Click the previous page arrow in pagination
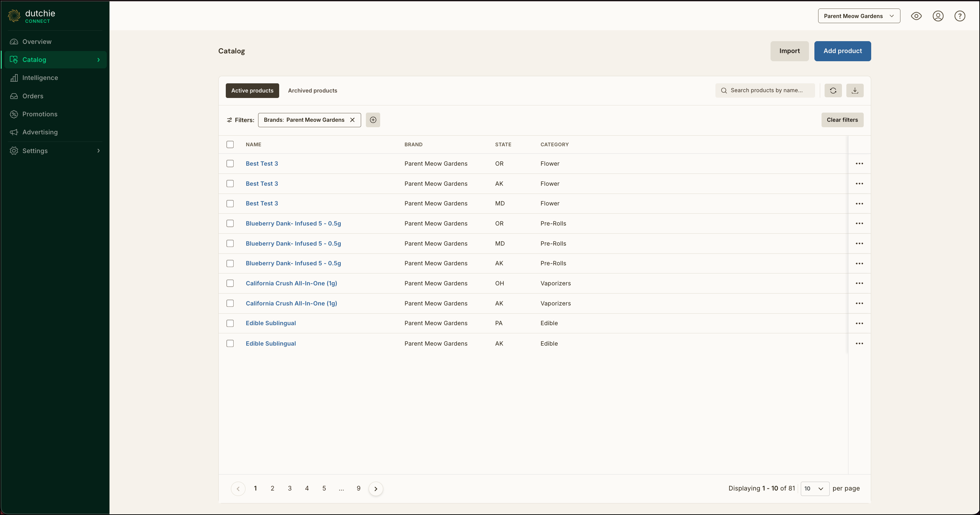This screenshot has width=980, height=515. pos(238,489)
